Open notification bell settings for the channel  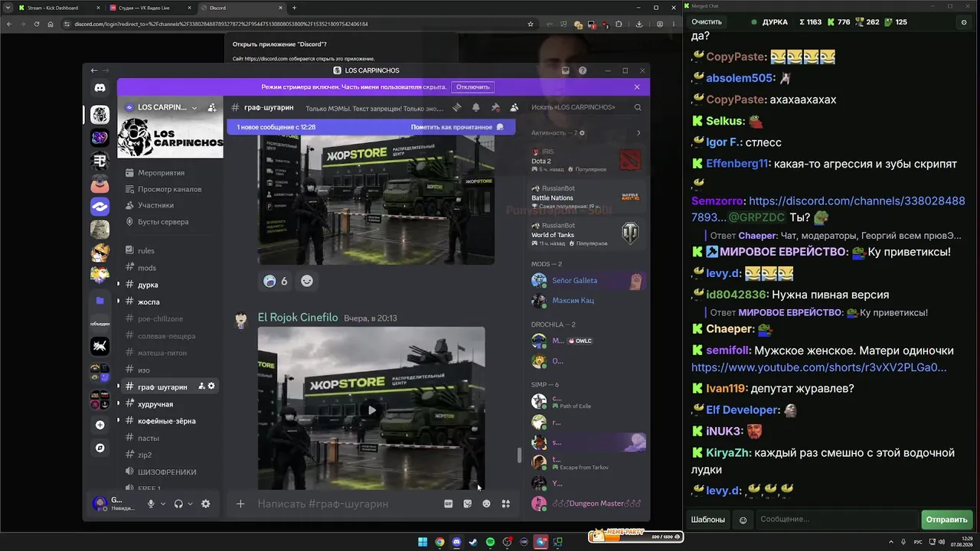click(x=476, y=108)
